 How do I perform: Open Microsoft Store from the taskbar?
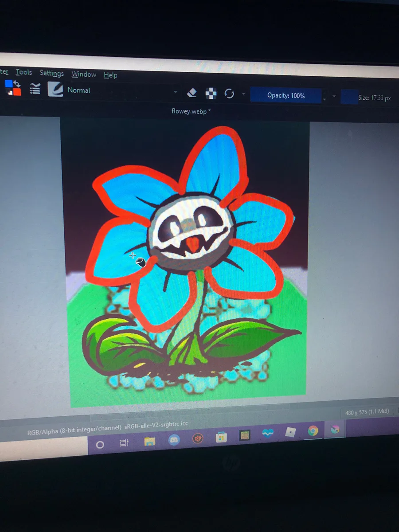[221, 437]
